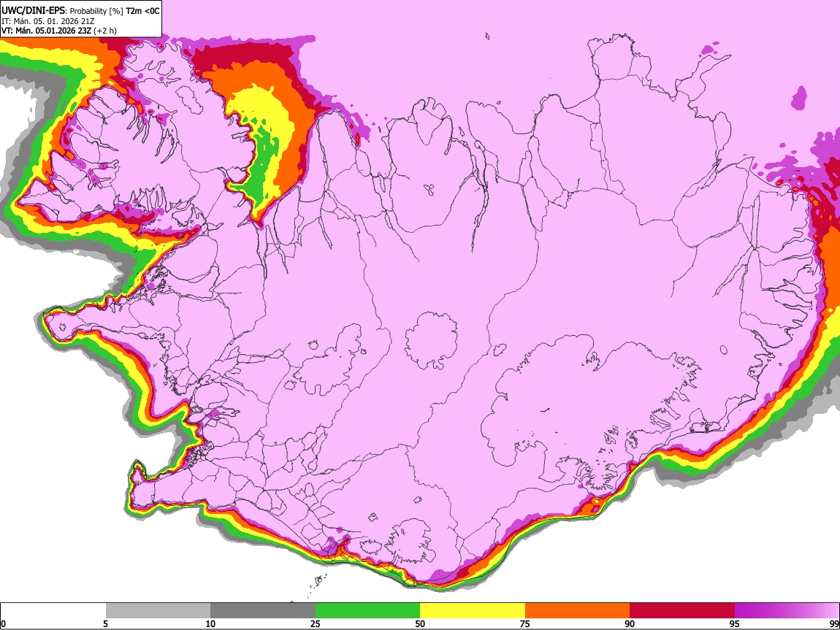
Task: Click the dark gray 10–25 legend segment
Action: pos(263,611)
